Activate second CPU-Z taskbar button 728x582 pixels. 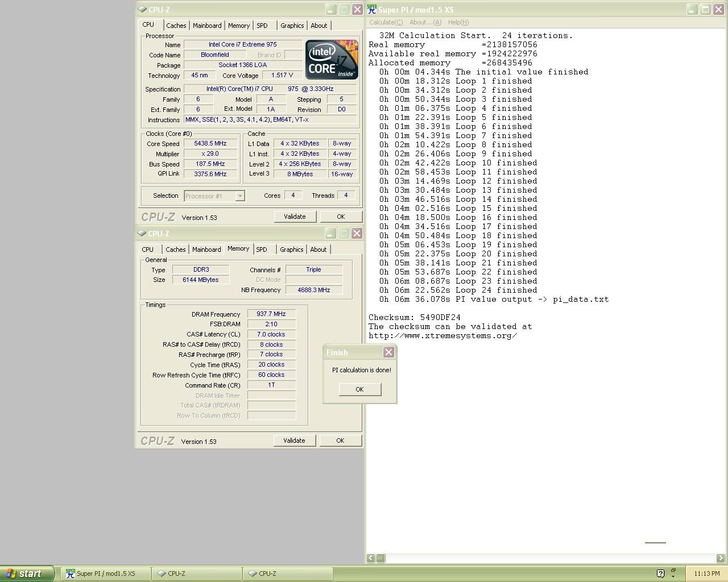(288, 573)
